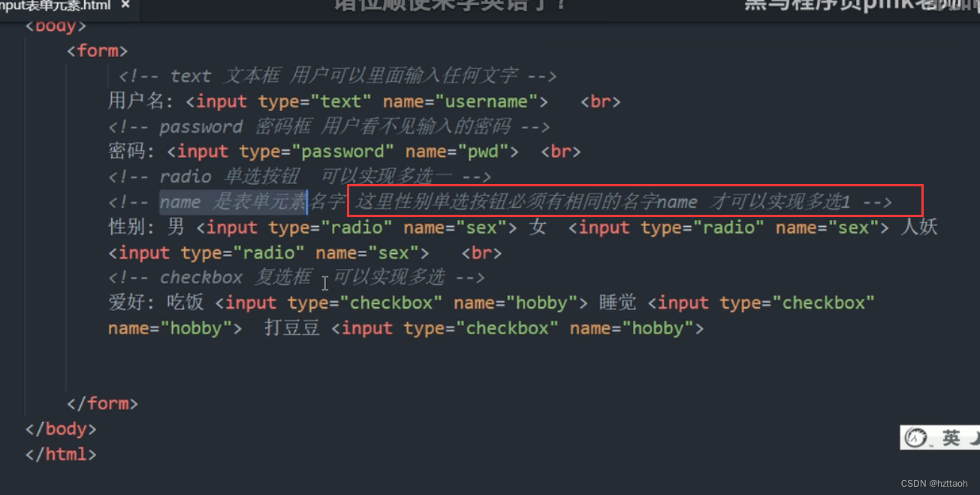Click comment text 这里性别单选按钮必须有相同的名字name

click(x=526, y=201)
